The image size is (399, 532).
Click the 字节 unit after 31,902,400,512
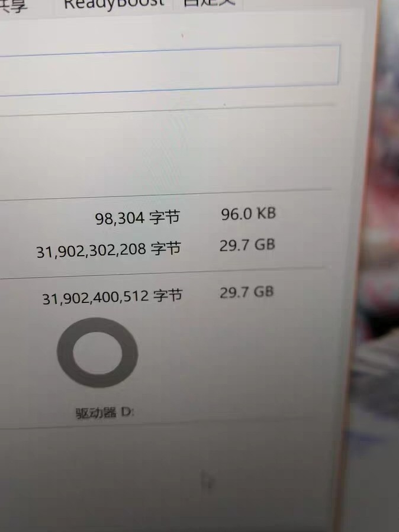168,295
